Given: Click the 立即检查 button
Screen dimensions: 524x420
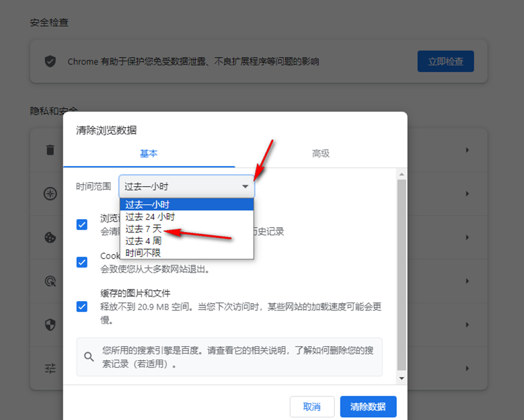Looking at the screenshot, I should coord(445,61).
